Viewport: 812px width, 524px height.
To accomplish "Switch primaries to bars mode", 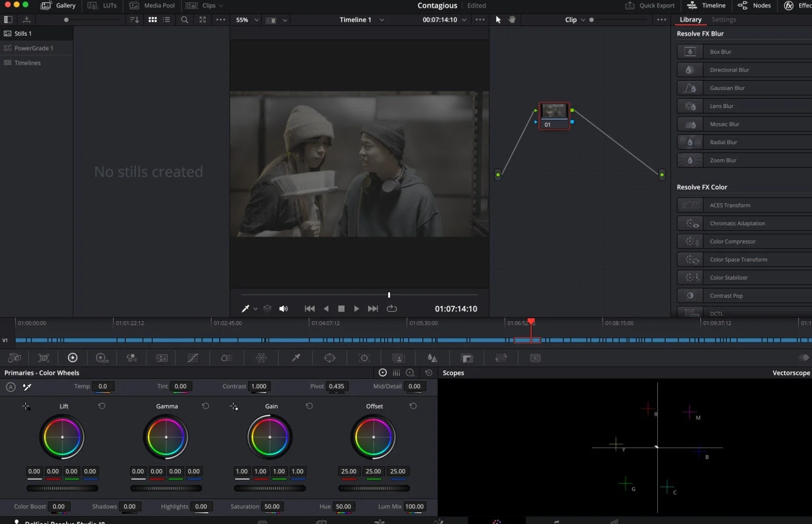I will 396,373.
